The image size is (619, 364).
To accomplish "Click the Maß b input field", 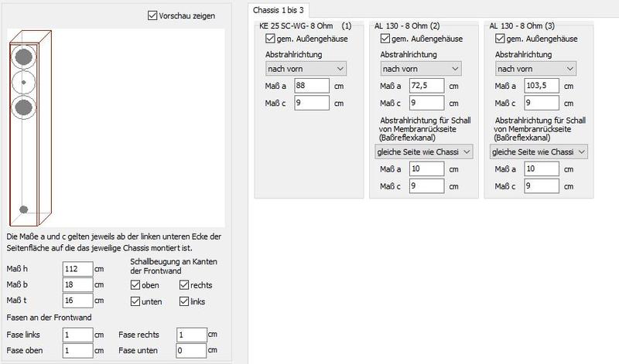I will point(77,284).
